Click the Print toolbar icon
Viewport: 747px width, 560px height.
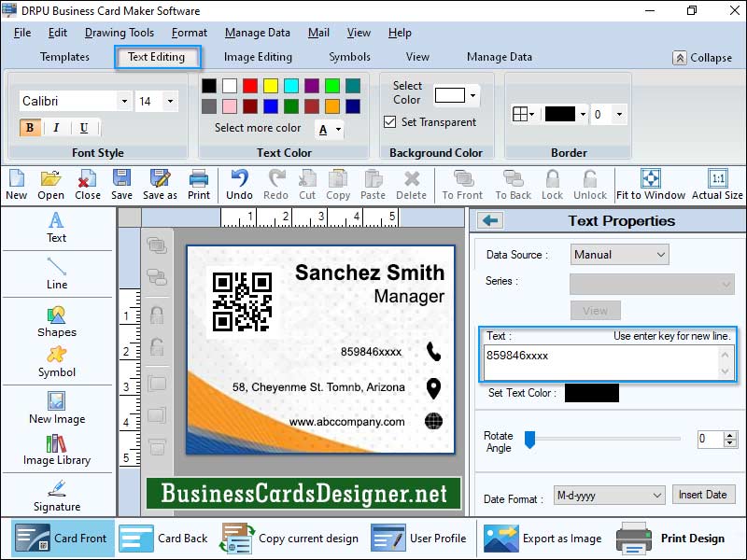click(199, 185)
